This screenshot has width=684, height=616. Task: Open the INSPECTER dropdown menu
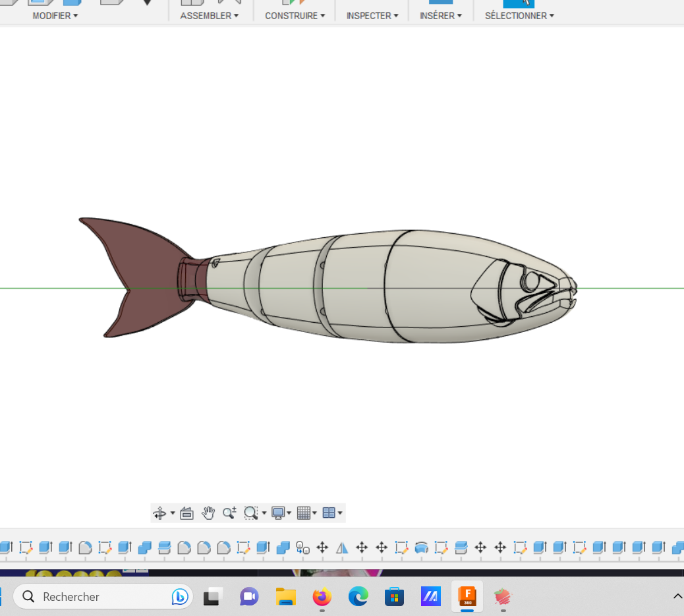coord(372,15)
